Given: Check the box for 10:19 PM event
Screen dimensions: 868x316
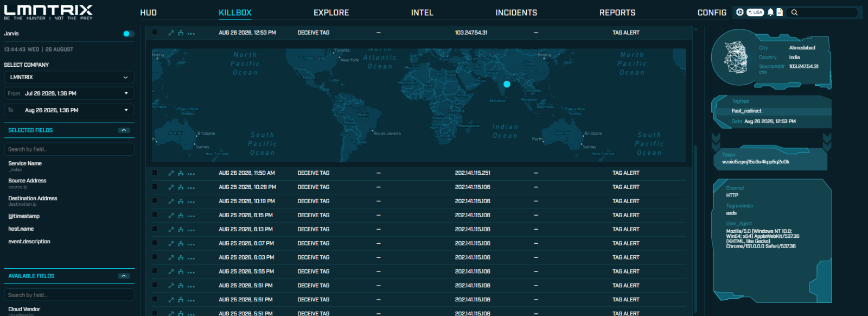Looking at the screenshot, I should pos(155,201).
